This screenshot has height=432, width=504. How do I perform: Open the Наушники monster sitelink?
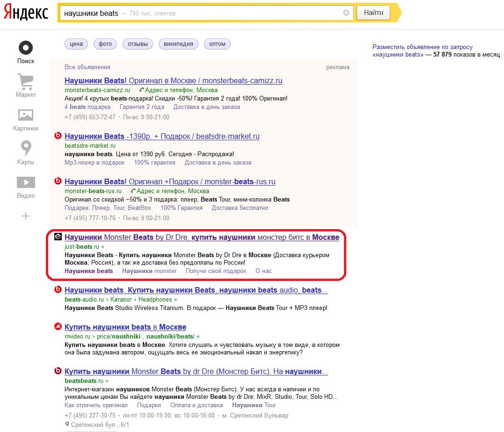149,271
